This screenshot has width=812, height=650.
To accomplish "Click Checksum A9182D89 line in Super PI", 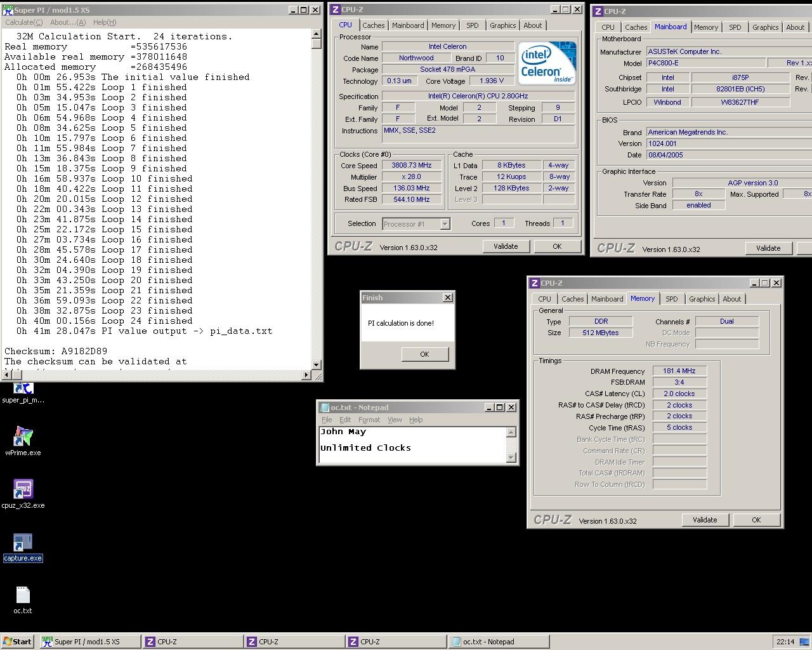I will click(x=56, y=351).
